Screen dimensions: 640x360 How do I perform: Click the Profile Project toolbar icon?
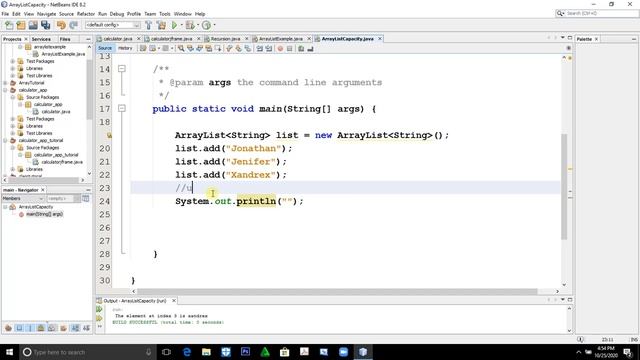[206, 25]
